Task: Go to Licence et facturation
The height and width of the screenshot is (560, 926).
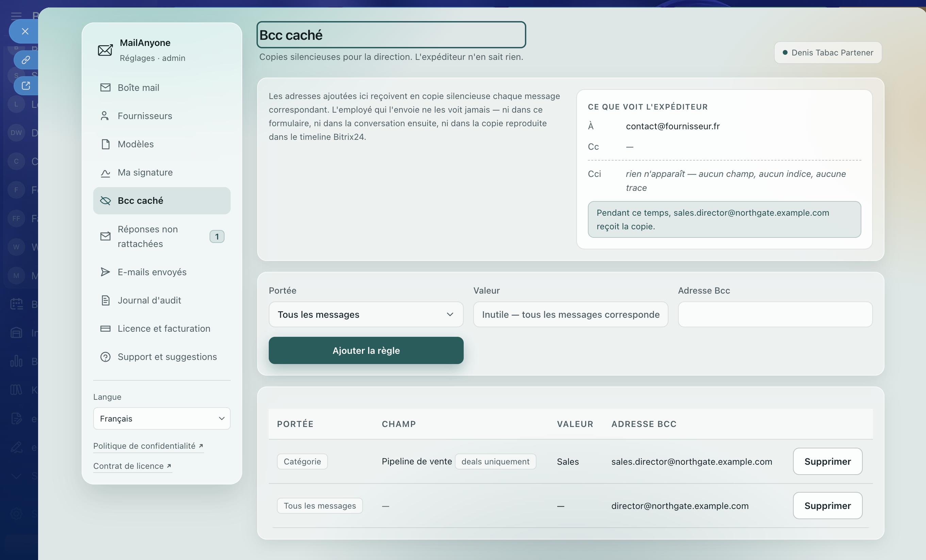Action: click(162, 329)
